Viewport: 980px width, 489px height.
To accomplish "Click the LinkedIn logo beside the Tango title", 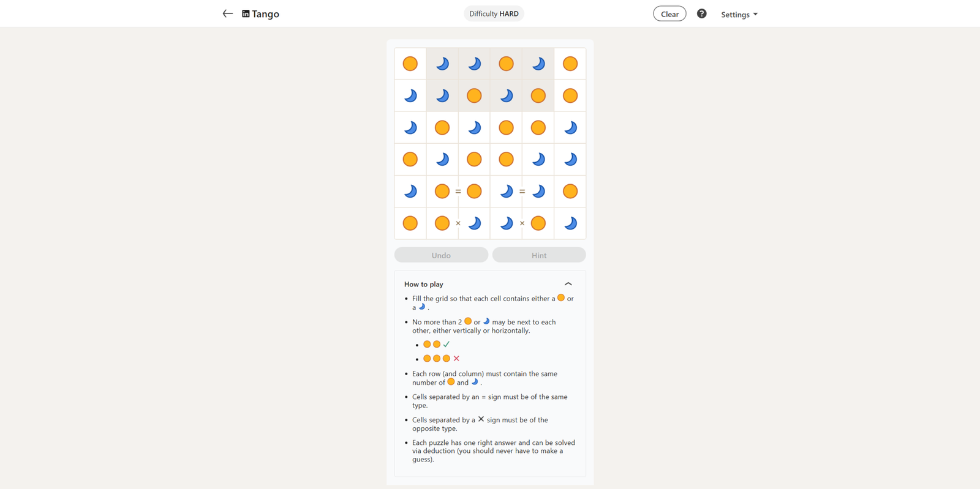I will tap(246, 13).
